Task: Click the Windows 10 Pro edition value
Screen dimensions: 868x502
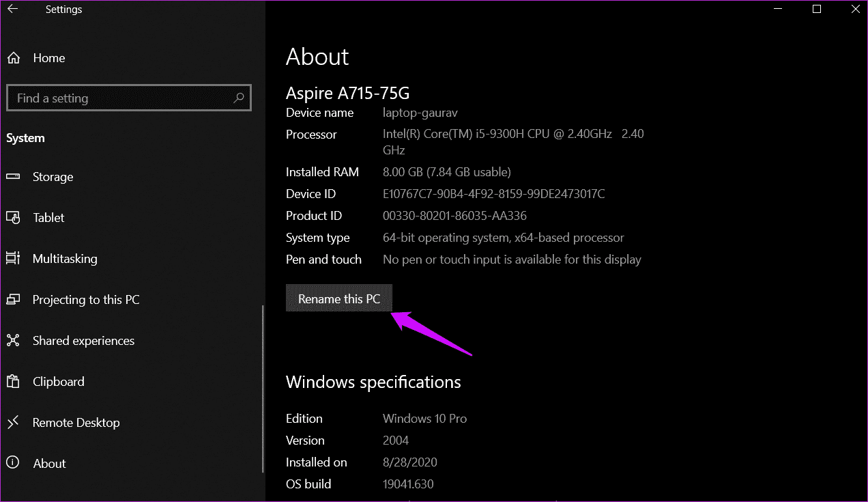Action: [x=425, y=419]
